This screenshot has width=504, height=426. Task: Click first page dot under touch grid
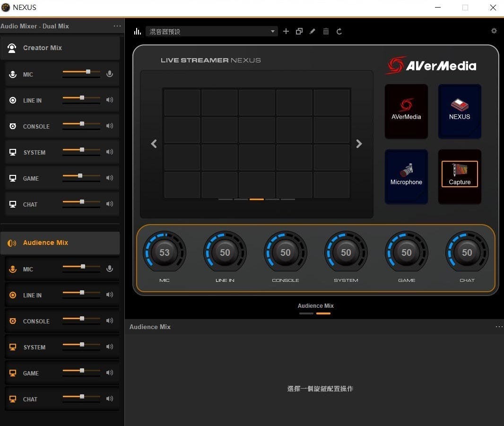(x=226, y=200)
